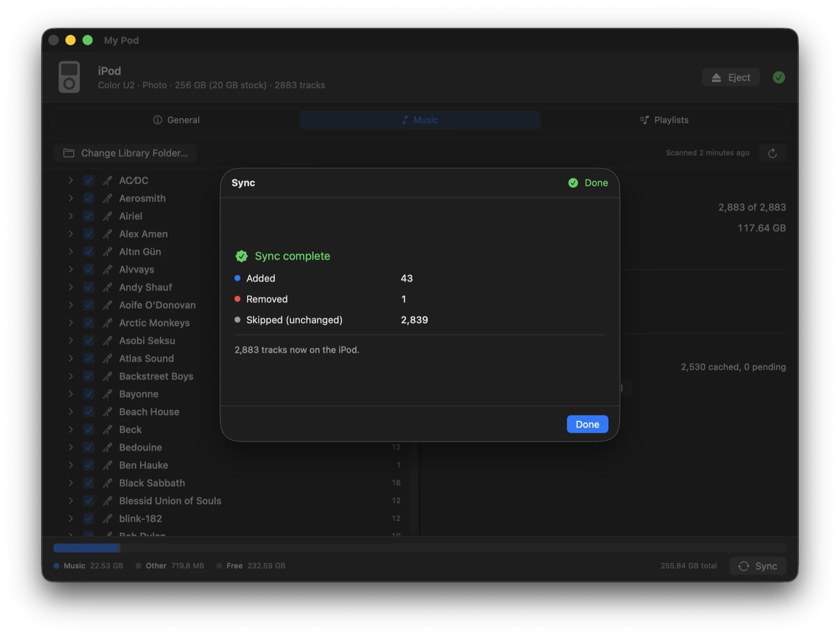Viewport: 840px width, 637px height.
Task: Toggle the Airiel checkbox
Action: (89, 216)
